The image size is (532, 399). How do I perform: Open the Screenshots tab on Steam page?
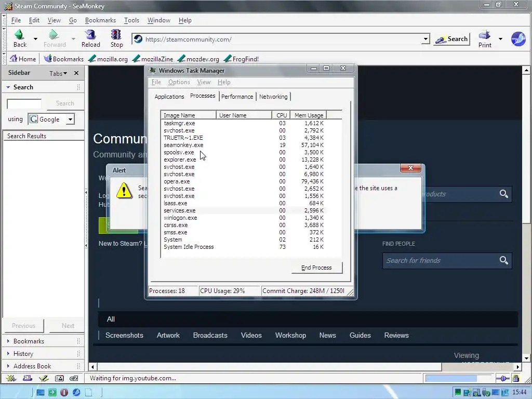tap(124, 335)
